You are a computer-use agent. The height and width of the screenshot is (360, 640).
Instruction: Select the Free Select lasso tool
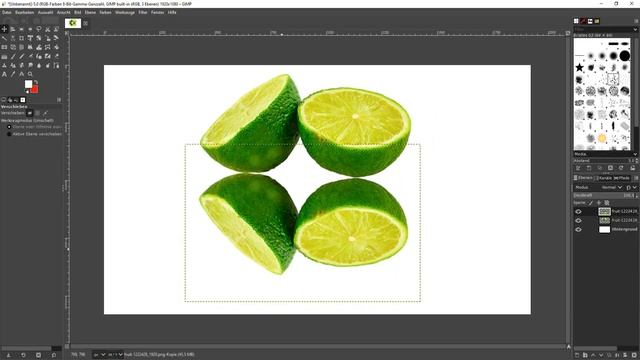(x=39, y=29)
